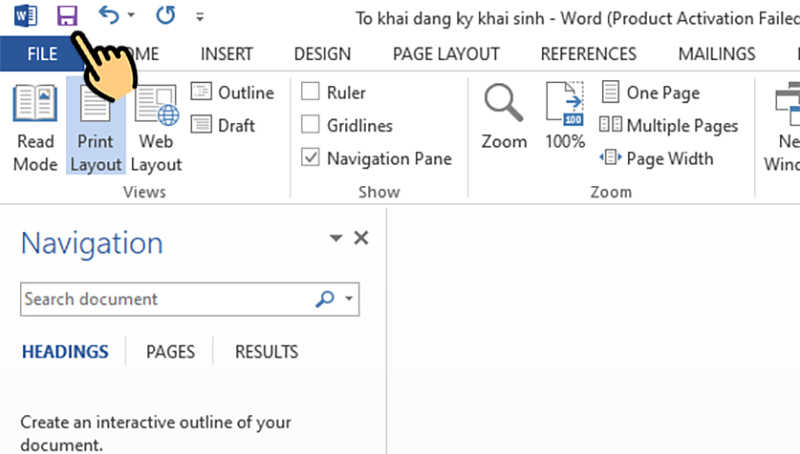Switch to the DESIGN tab

click(x=322, y=54)
